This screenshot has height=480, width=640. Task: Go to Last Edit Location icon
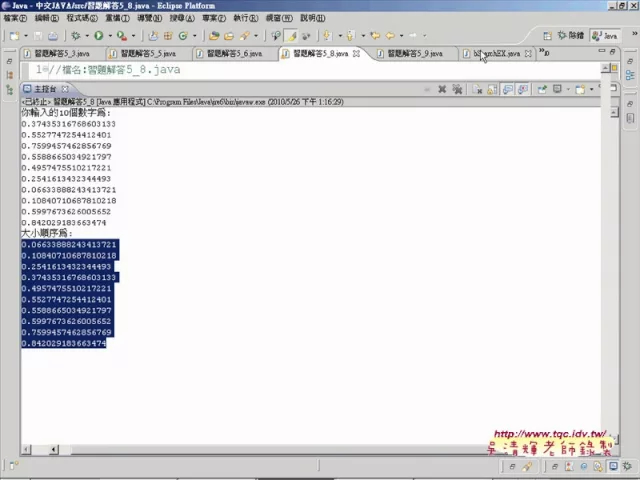(x=375, y=36)
